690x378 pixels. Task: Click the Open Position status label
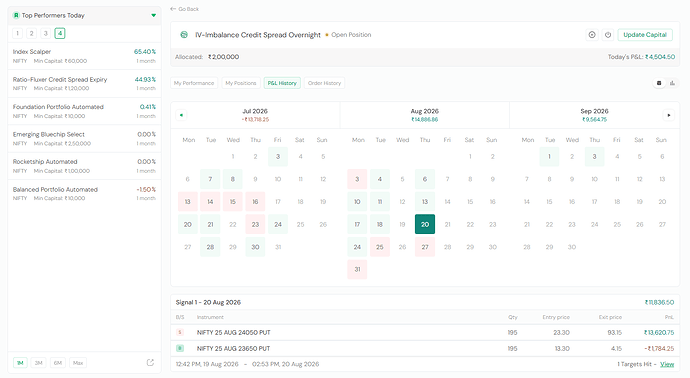click(351, 35)
